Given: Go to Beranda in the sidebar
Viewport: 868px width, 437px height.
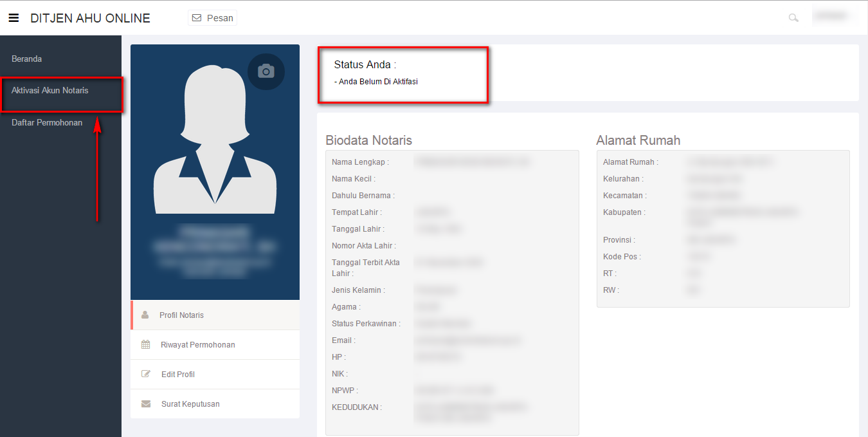Looking at the screenshot, I should tap(27, 59).
